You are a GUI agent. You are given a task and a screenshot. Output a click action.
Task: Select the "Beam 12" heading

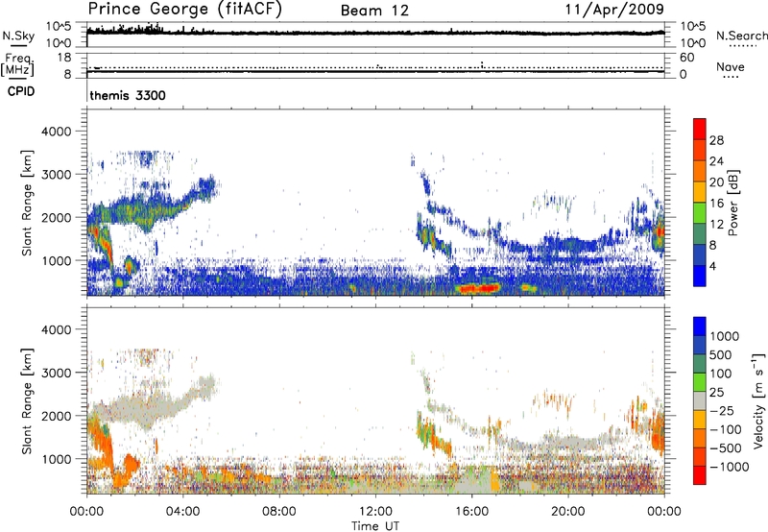[x=374, y=11]
